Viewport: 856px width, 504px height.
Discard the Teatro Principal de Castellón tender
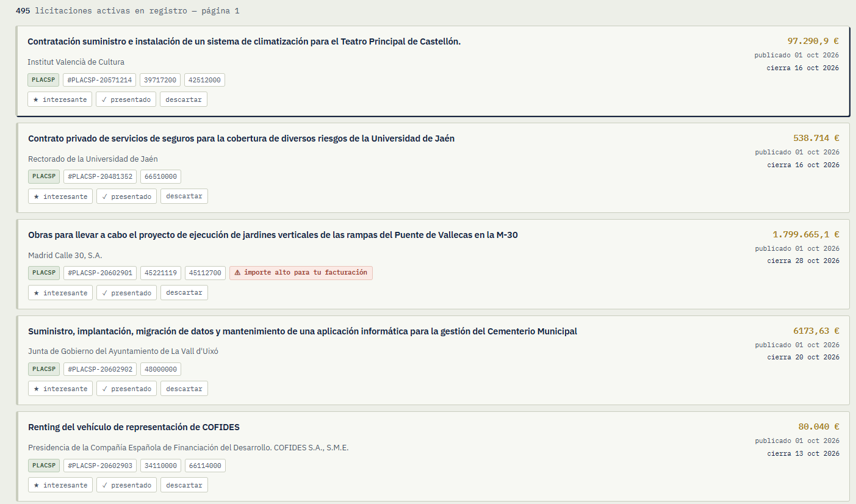coord(184,99)
